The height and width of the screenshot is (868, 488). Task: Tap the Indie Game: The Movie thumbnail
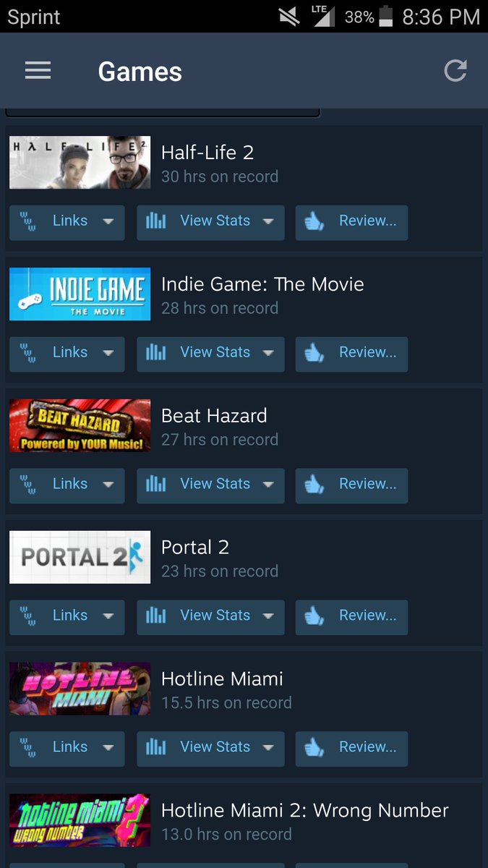click(x=80, y=294)
